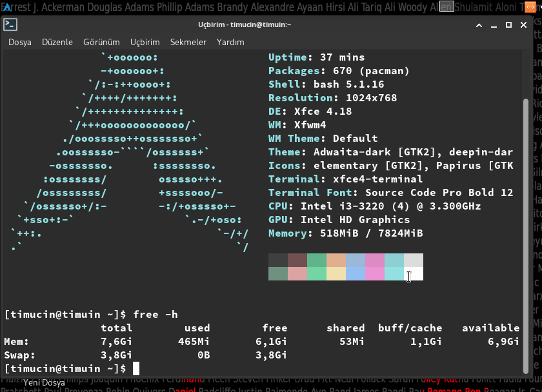Viewport: 542px width, 392px height.
Task: Click the Mem total value '7,6Gi'
Action: pyautogui.click(x=116, y=342)
